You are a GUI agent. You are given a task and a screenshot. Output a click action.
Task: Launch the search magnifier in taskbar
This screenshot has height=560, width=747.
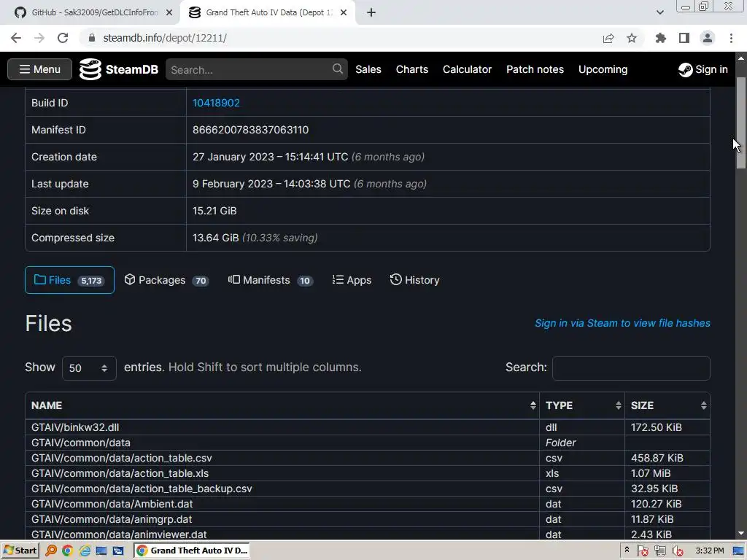point(51,551)
